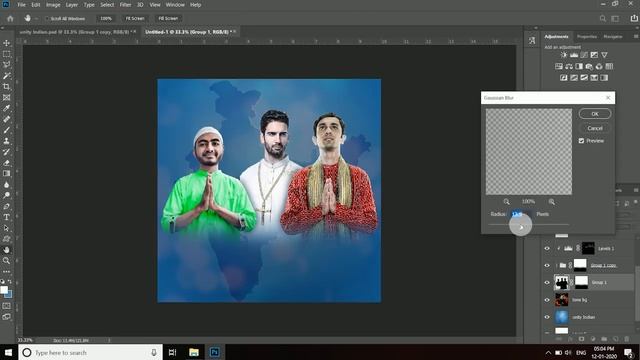Select the Shape tool
640x360 pixels.
pyautogui.click(x=7, y=239)
